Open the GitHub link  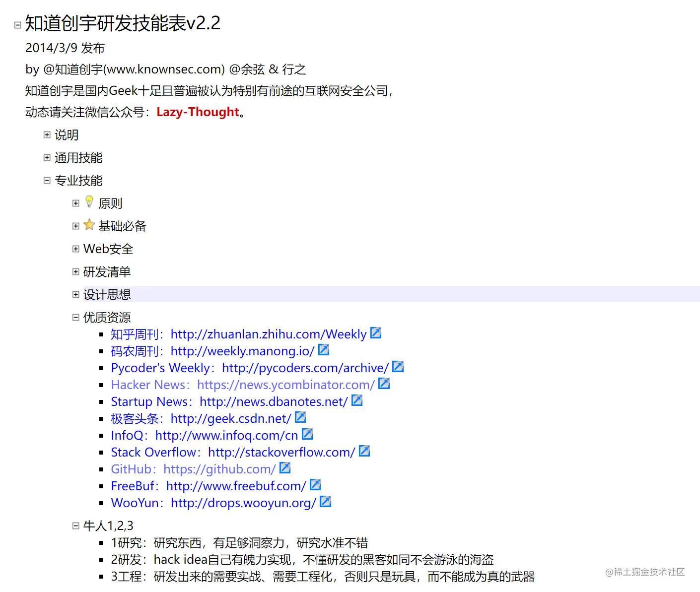[x=194, y=469]
